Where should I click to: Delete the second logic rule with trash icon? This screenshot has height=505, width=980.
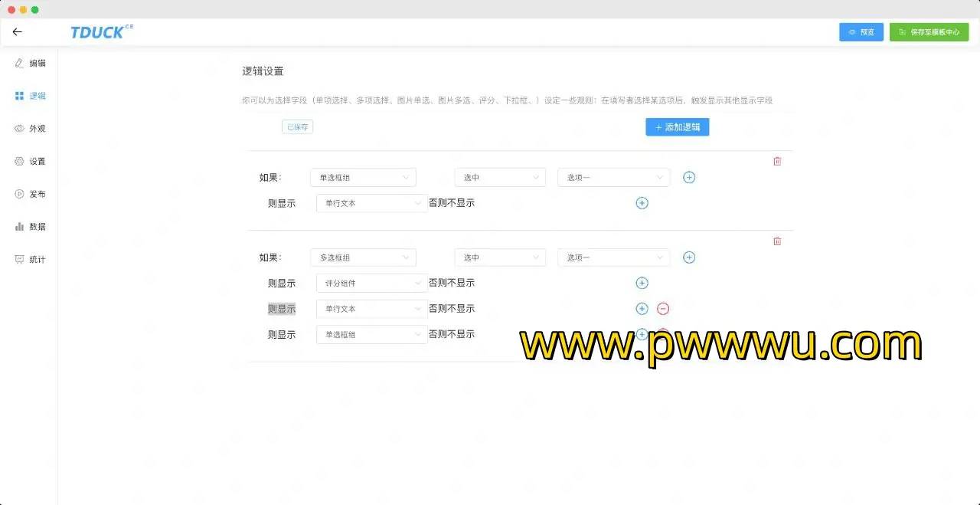point(777,241)
